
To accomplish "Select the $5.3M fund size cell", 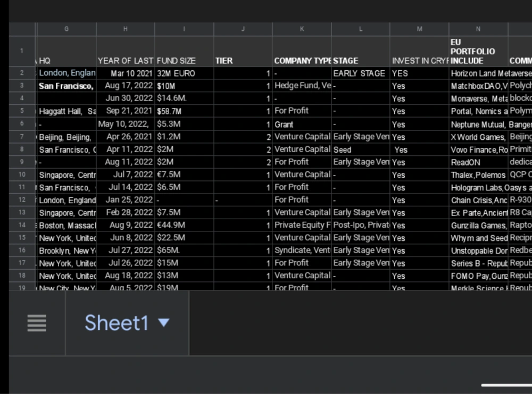I will 184,124.
